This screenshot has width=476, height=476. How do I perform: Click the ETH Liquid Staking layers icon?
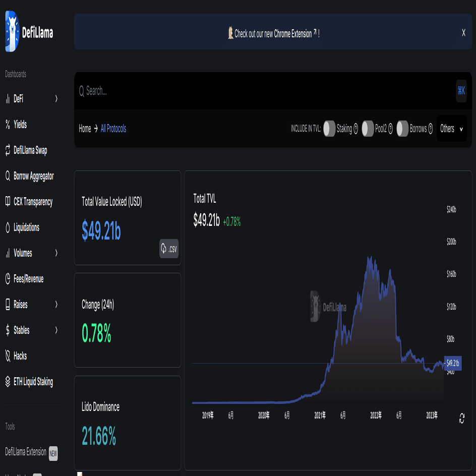8,382
